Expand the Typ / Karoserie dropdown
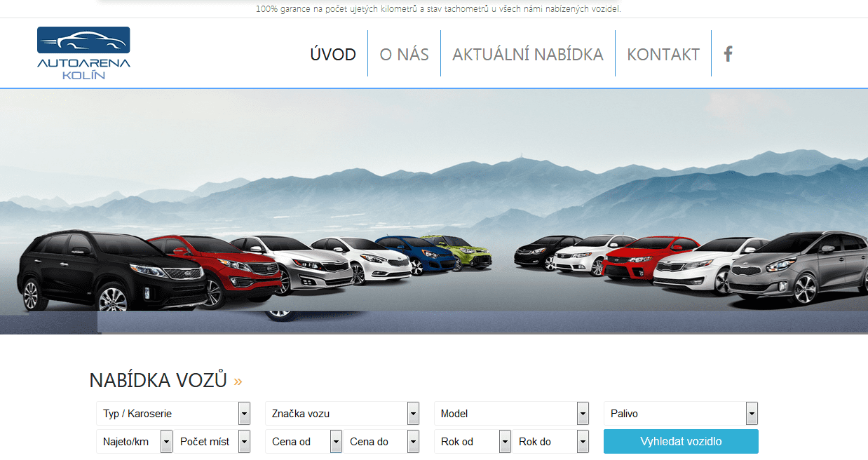Viewport: 868px width, 460px height. click(173, 414)
